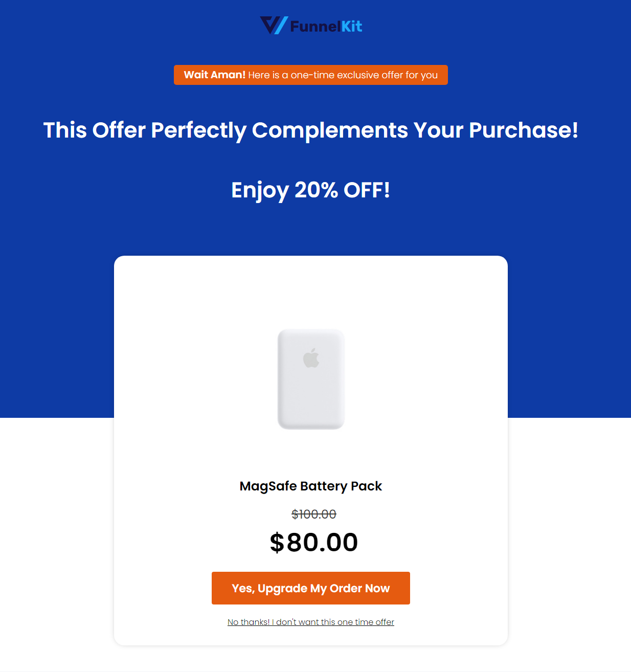Screen dimensions: 631x672
Task: Click the $80.00 sale price
Action: point(314,542)
